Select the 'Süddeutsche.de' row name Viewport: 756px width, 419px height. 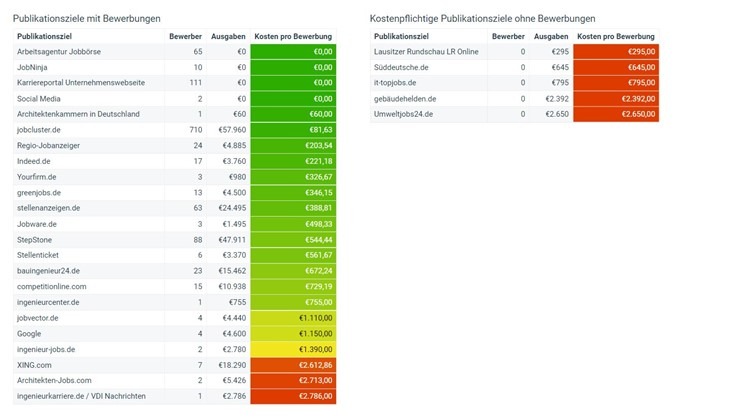pos(401,68)
